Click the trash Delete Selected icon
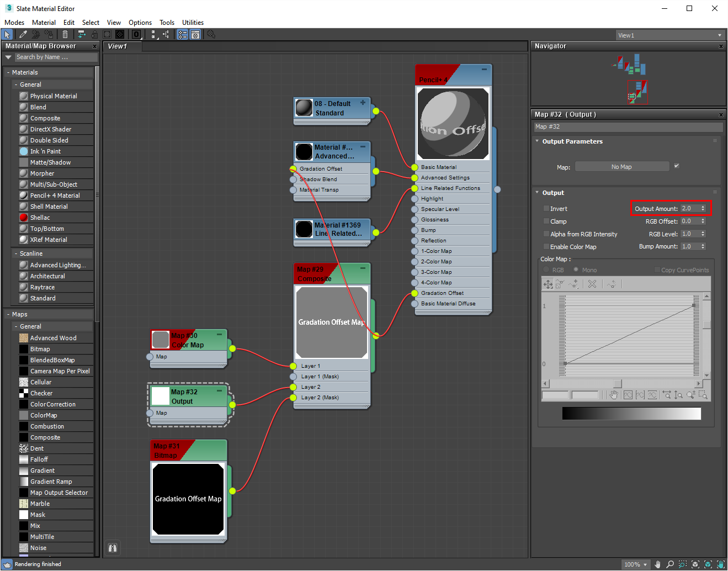 tap(65, 34)
